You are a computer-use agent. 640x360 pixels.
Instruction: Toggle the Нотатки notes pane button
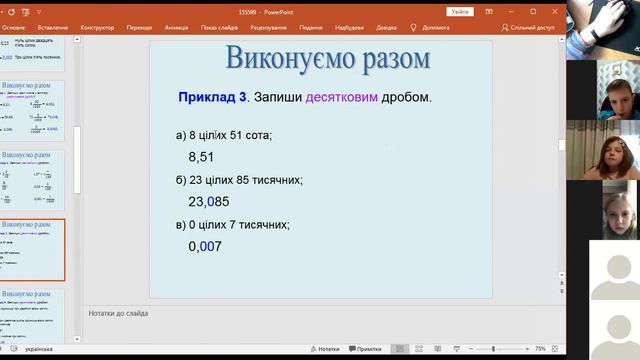click(325, 349)
